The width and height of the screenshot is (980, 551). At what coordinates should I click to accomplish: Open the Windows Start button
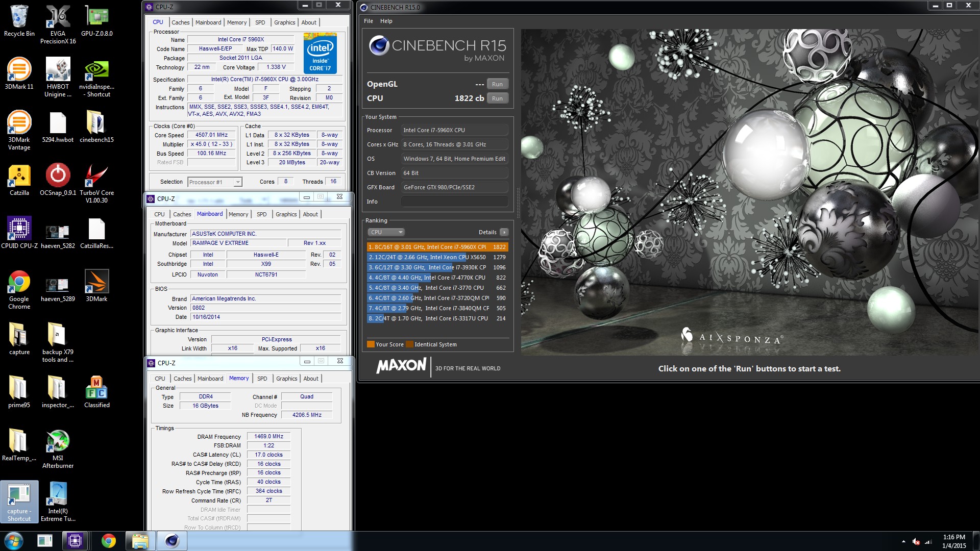tap(14, 541)
